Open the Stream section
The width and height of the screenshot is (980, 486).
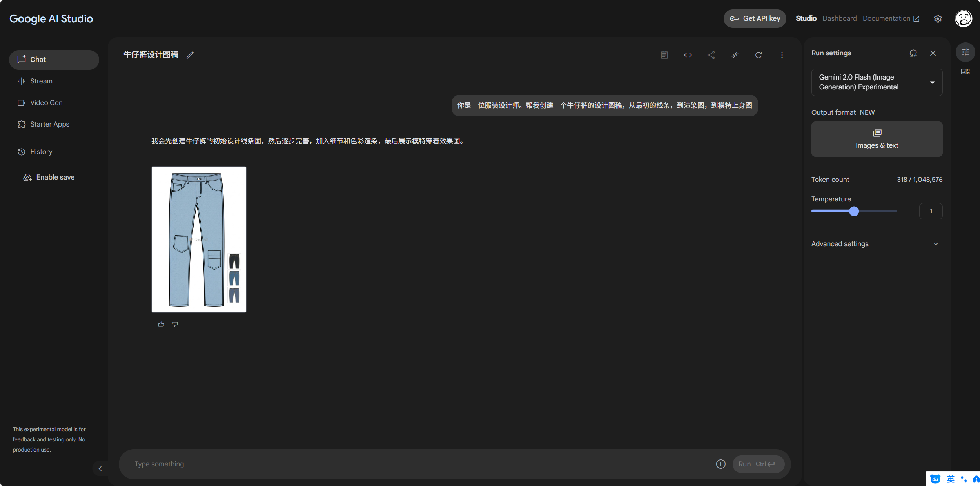click(54, 81)
